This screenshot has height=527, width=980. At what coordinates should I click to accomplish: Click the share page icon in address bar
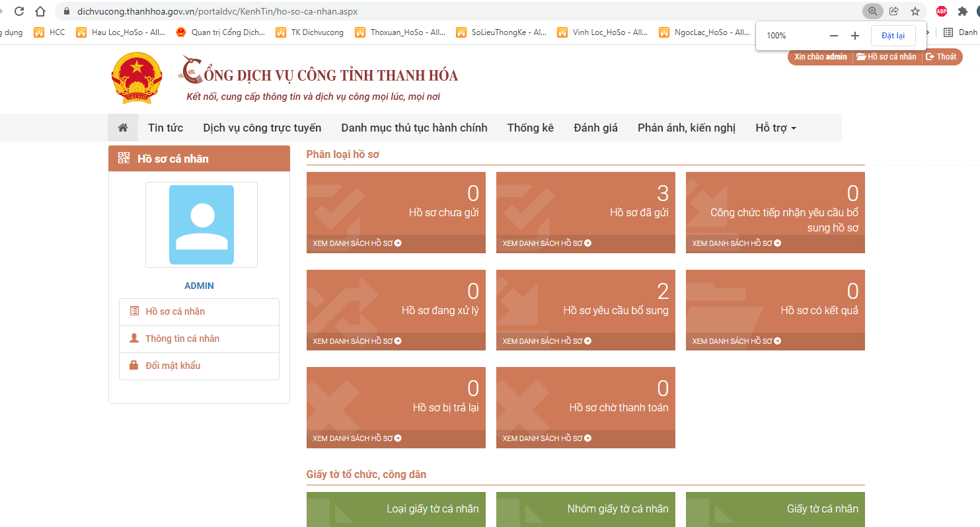(894, 11)
